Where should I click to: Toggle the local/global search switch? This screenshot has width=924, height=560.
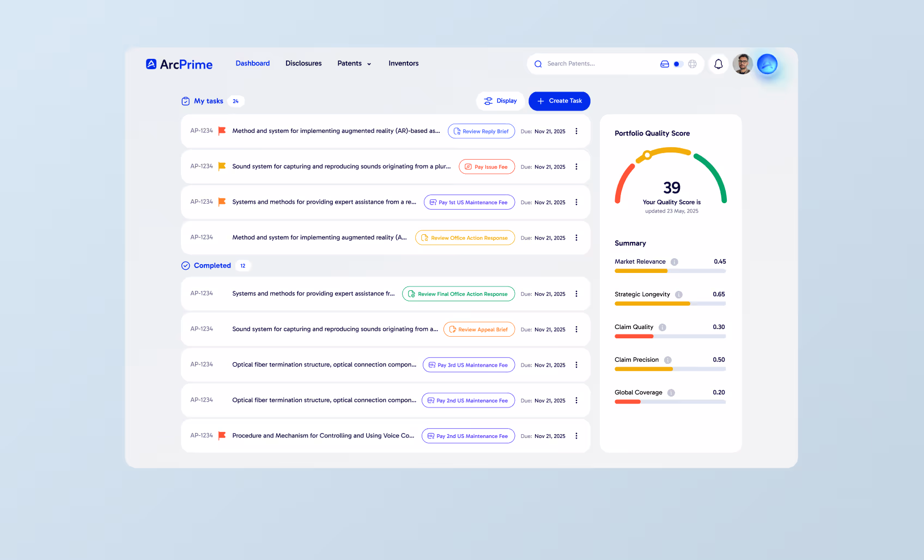tap(678, 64)
